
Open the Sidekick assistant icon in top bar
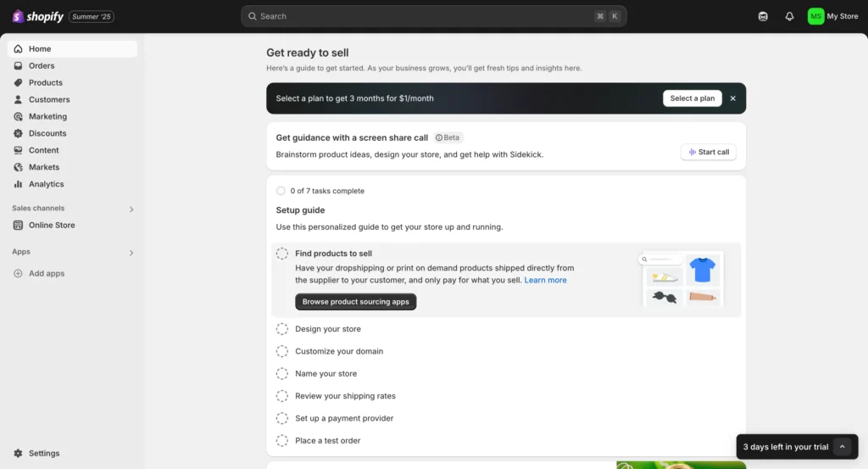(763, 17)
